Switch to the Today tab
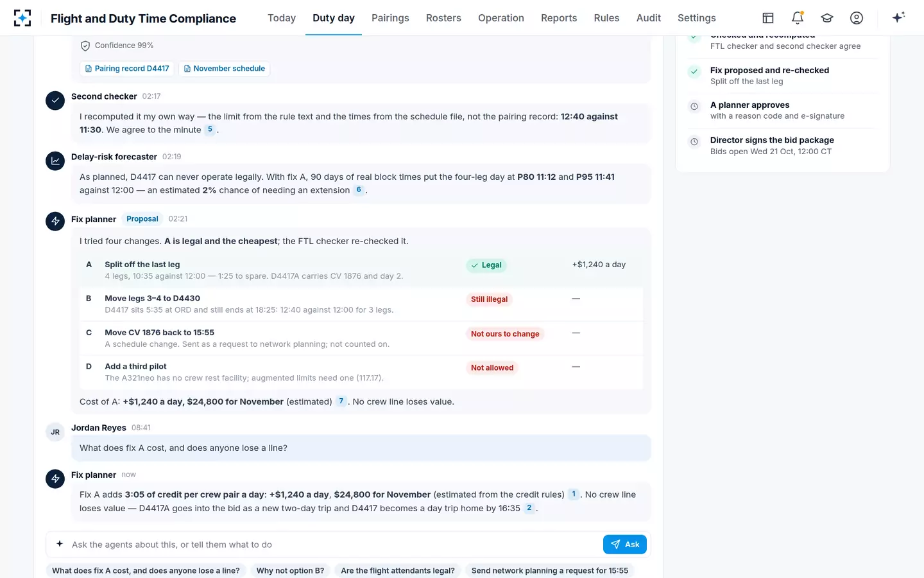Screen dimensions: 924x578 pos(282,18)
